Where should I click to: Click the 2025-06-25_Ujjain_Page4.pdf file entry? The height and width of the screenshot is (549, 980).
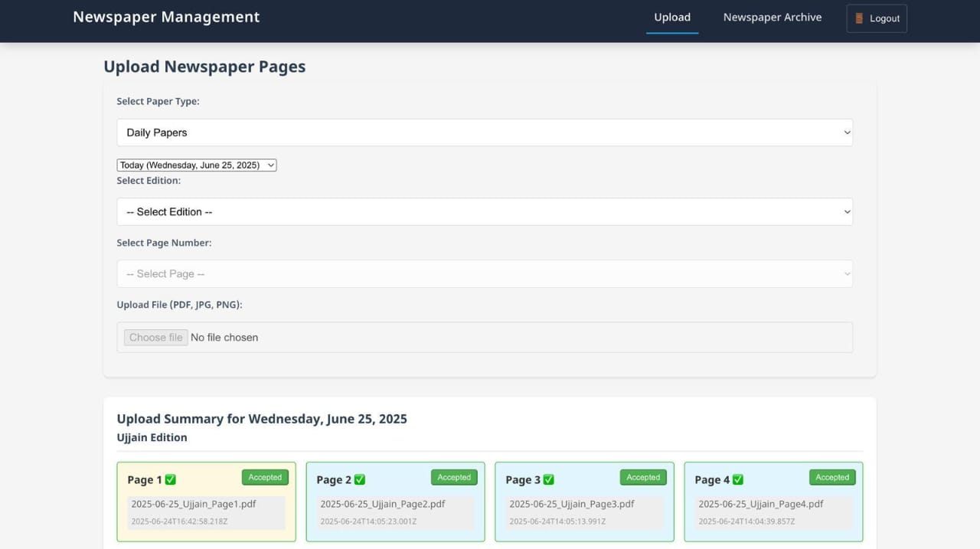point(760,504)
